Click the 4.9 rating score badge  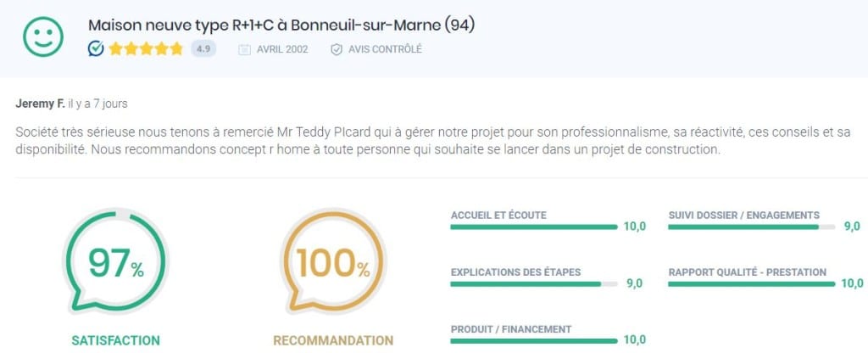click(203, 48)
